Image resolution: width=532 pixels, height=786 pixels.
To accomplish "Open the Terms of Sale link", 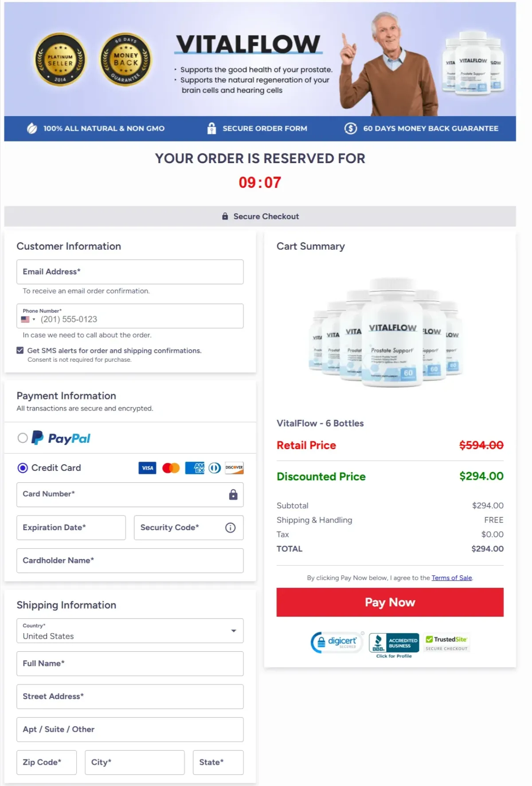I will (451, 578).
